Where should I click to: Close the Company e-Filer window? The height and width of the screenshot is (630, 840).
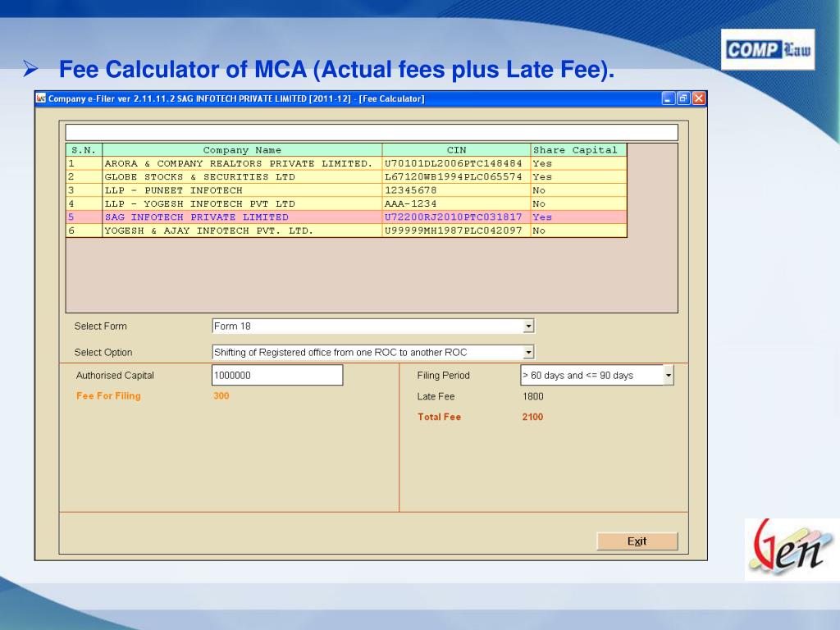[699, 98]
